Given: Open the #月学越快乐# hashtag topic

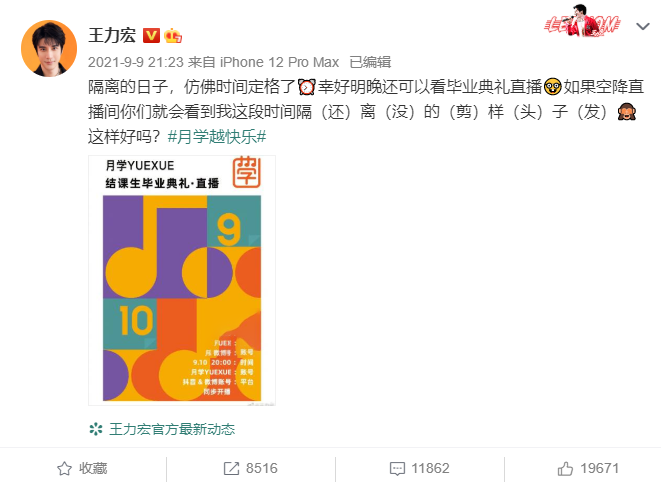Looking at the screenshot, I should point(217,137).
